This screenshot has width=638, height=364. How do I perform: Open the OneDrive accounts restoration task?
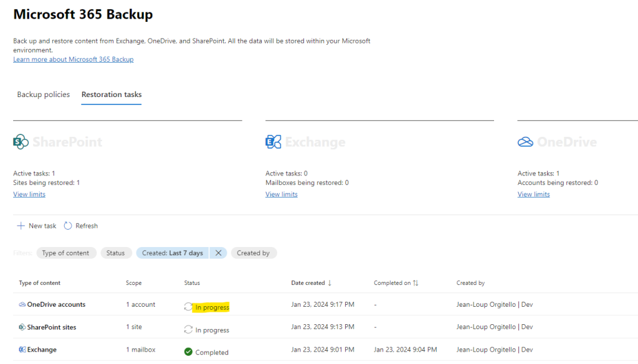click(x=56, y=304)
